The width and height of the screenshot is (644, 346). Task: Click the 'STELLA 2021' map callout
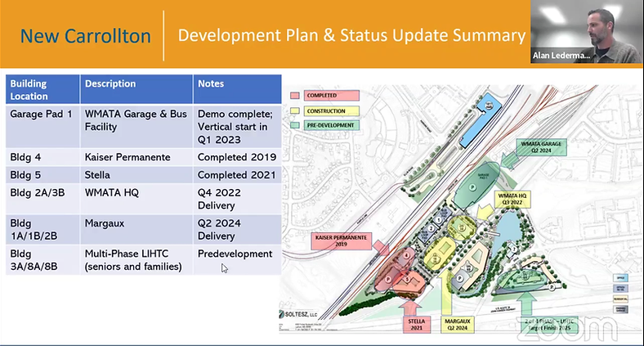(x=417, y=324)
